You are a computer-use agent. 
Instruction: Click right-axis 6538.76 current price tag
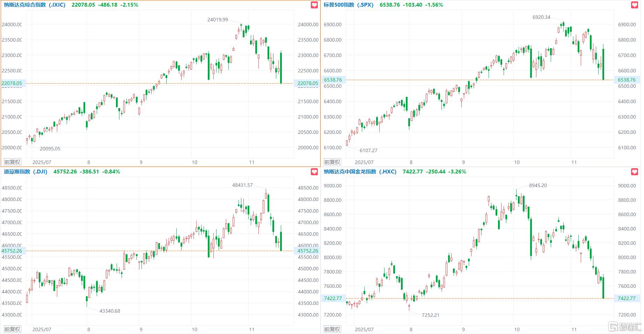[627, 80]
